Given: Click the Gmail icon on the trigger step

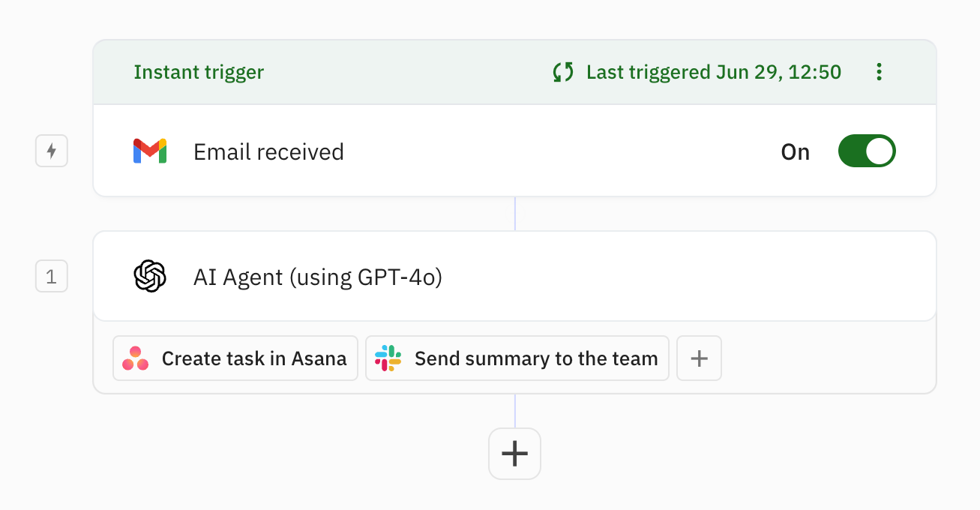Looking at the screenshot, I should click(149, 151).
